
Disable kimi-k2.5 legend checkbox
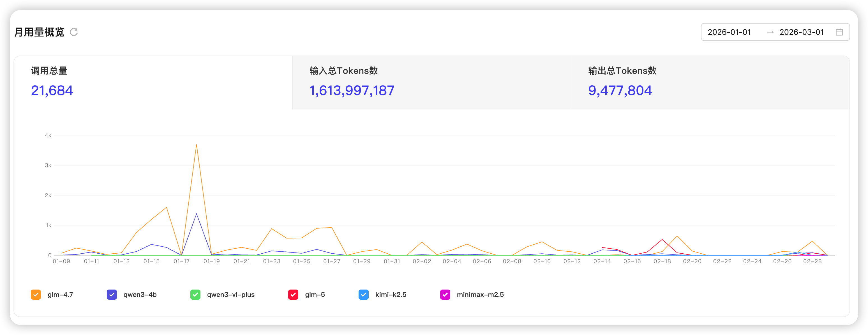[364, 295]
